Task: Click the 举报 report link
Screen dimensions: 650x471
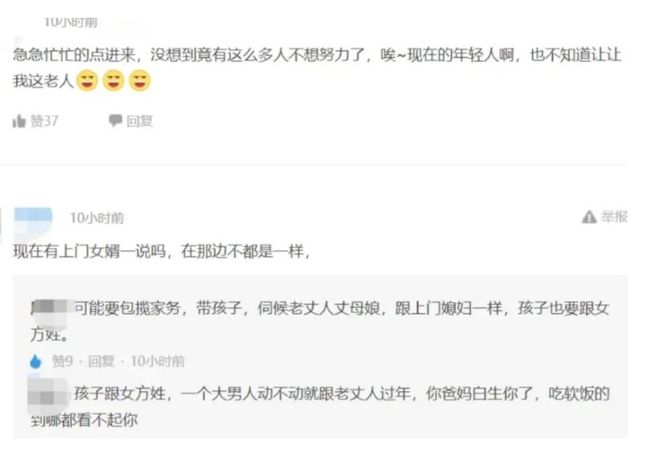Action: 614,216
